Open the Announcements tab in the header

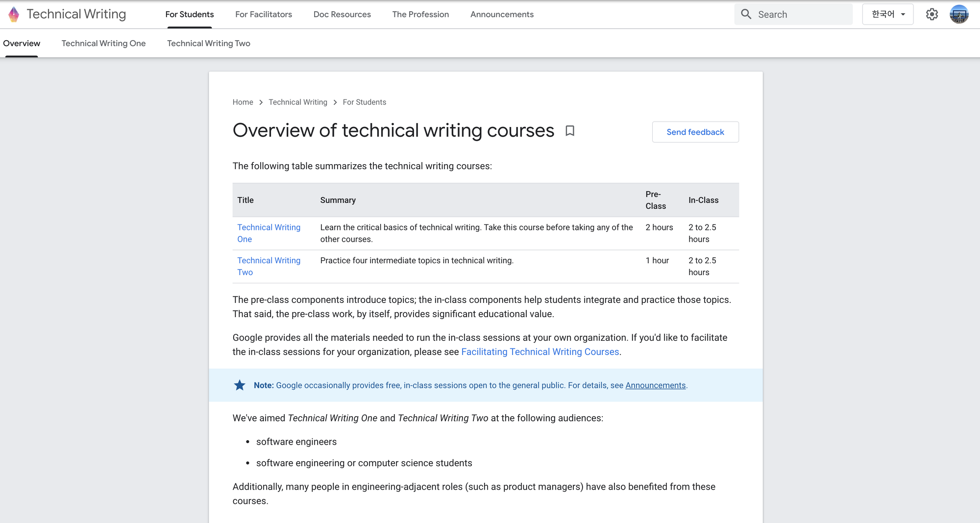pyautogui.click(x=502, y=14)
